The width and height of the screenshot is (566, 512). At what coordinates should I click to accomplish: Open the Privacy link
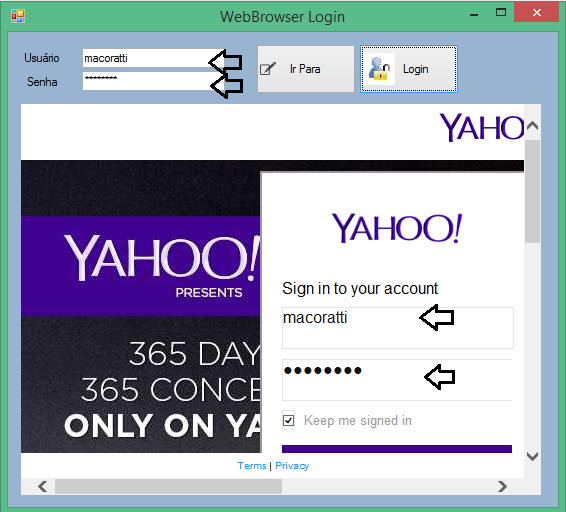pos(292,466)
